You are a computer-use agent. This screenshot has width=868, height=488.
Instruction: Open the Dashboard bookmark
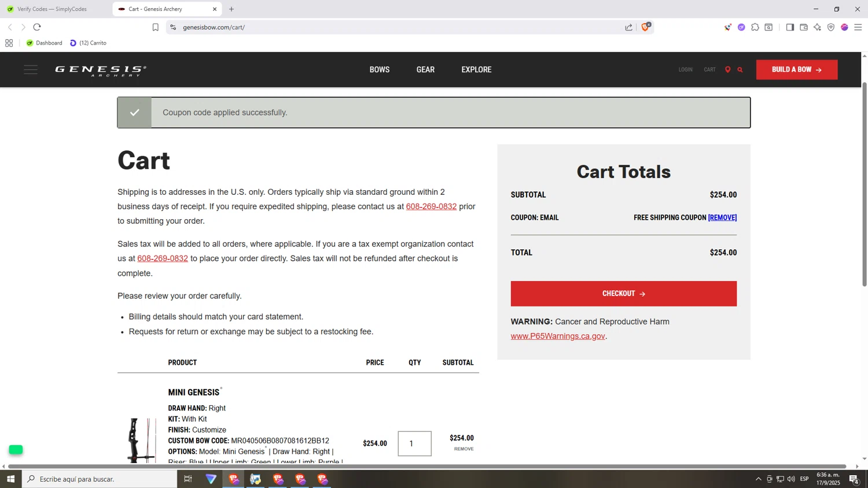[45, 43]
